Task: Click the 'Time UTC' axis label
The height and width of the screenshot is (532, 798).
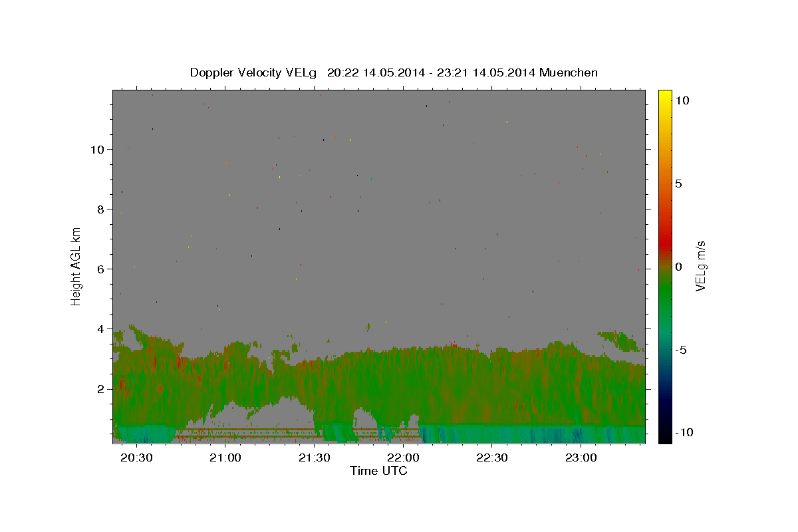Action: point(378,471)
